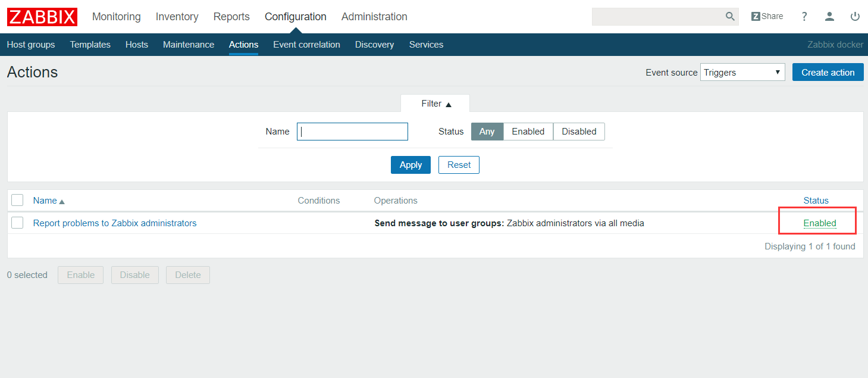Sort the table by Name column
This screenshot has height=378, width=868.
[49, 201]
